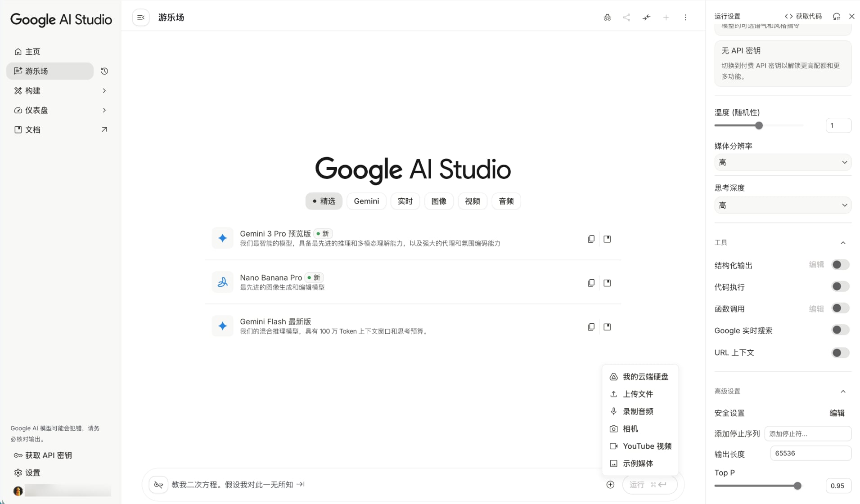Viewport: 860px width, 504px height.
Task: Open the 媒体分辨率 dropdown
Action: point(782,162)
